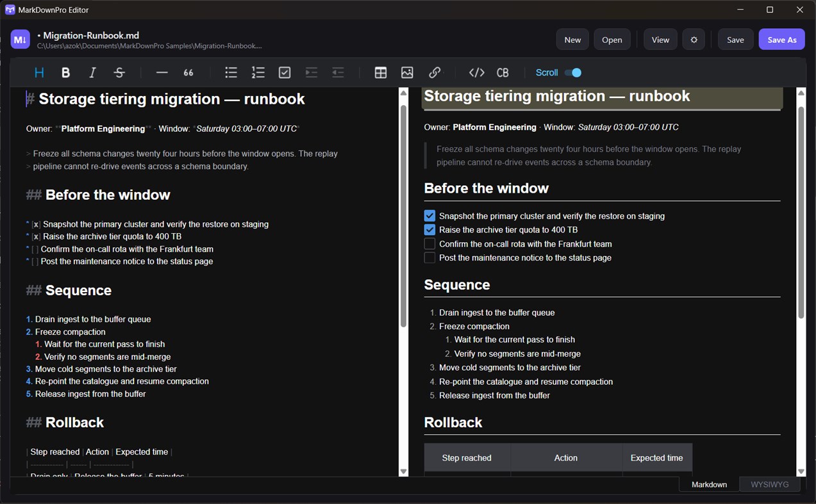Switch to the Markdown tab
This screenshot has width=816, height=504.
coord(709,484)
